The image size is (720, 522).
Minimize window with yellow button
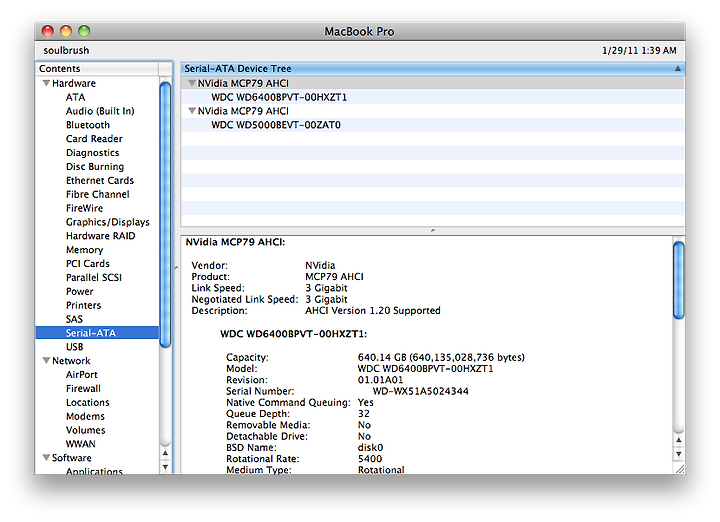coord(66,31)
